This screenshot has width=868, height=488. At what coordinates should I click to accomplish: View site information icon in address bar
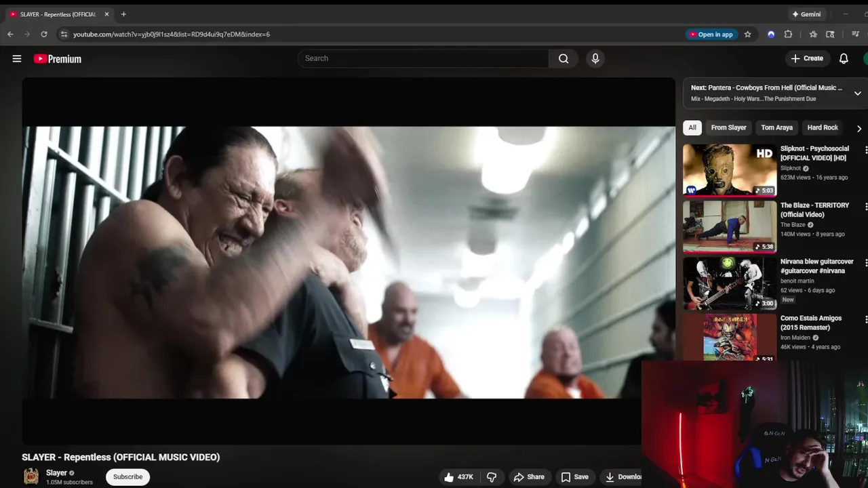(64, 34)
